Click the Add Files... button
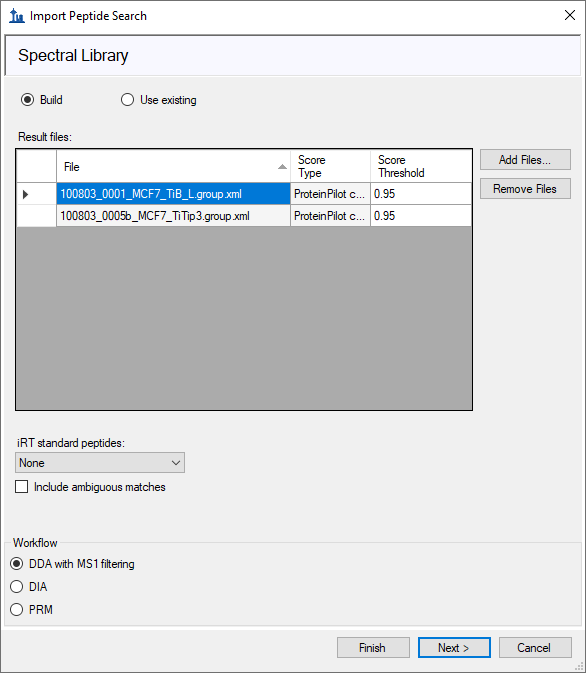586x673 pixels. [x=525, y=160]
